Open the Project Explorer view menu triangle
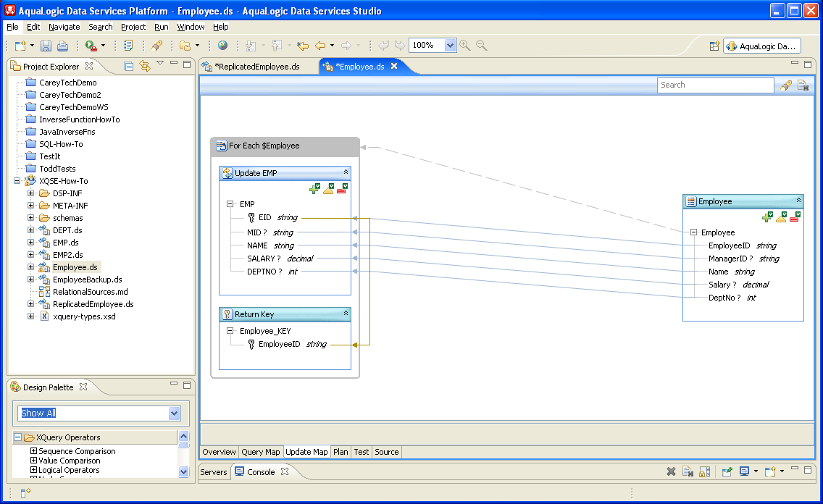823x504 pixels. pos(160,64)
